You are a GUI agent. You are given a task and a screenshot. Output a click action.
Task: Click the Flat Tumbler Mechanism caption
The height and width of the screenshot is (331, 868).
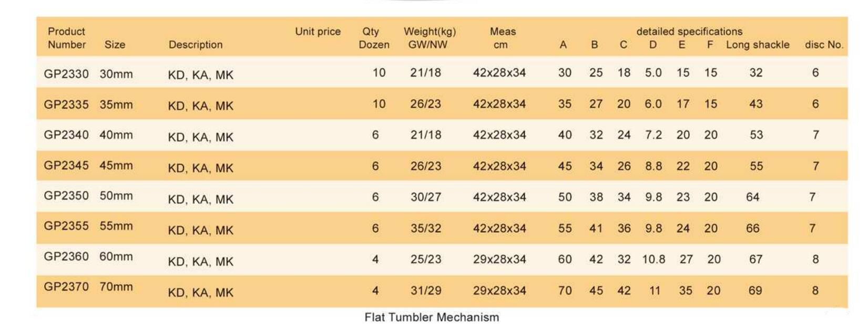pyautogui.click(x=432, y=317)
